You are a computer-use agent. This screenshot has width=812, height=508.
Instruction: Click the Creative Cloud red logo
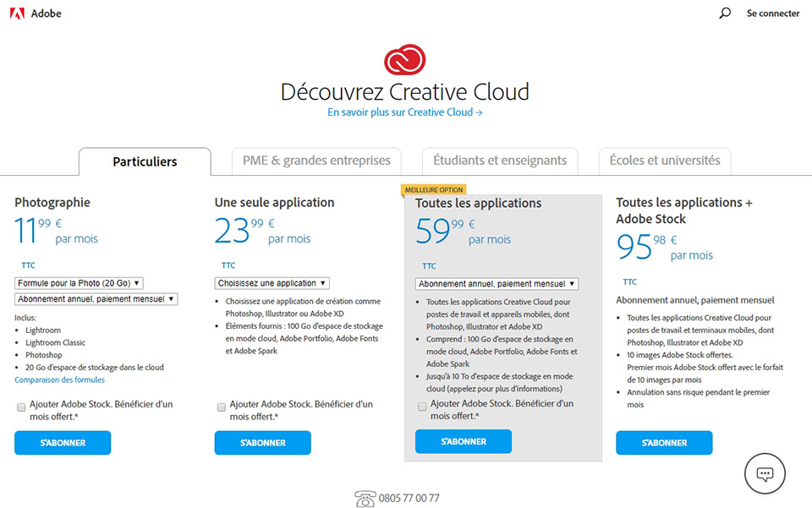coord(405,60)
